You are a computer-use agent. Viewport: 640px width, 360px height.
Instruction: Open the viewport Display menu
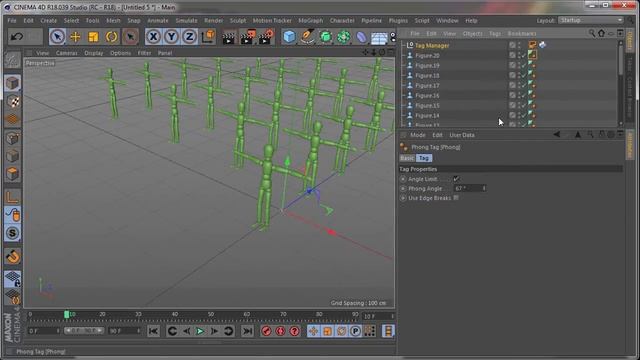click(x=93, y=53)
